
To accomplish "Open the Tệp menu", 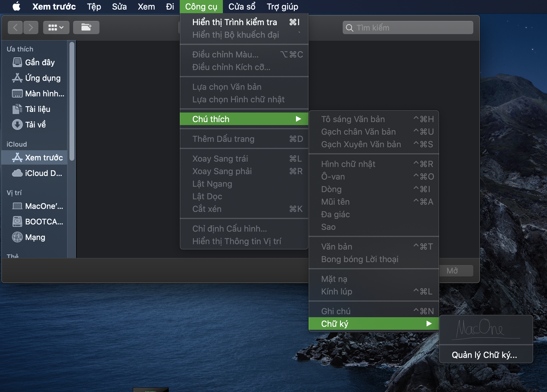I will (x=94, y=7).
